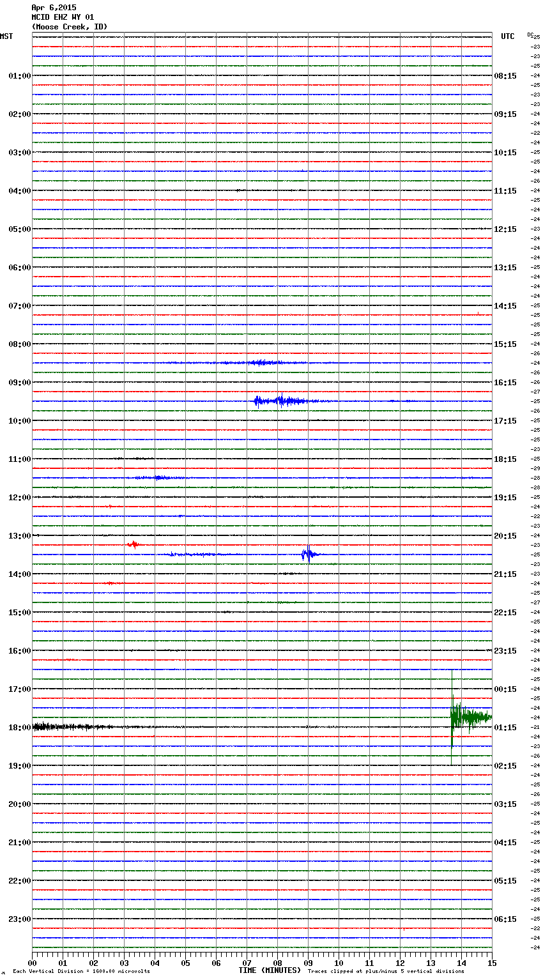Select the 06:00 MST row label
This screenshot has width=543, height=980.
20,268
